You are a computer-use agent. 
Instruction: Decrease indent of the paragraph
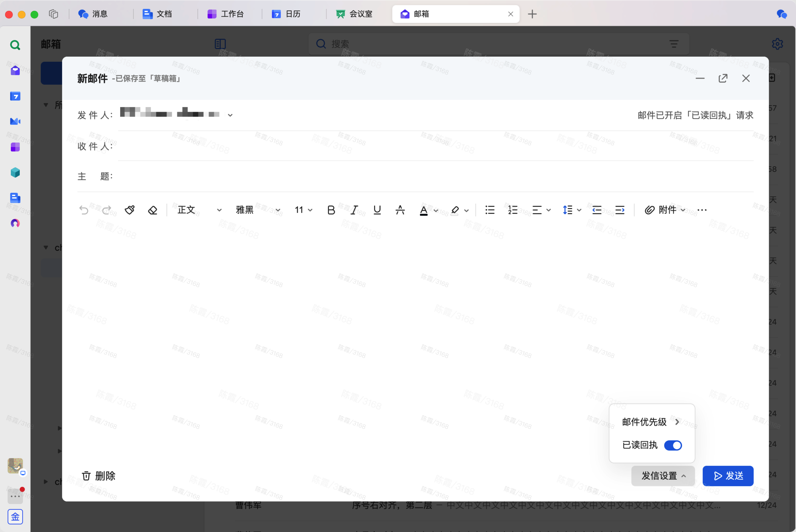tap(597, 210)
